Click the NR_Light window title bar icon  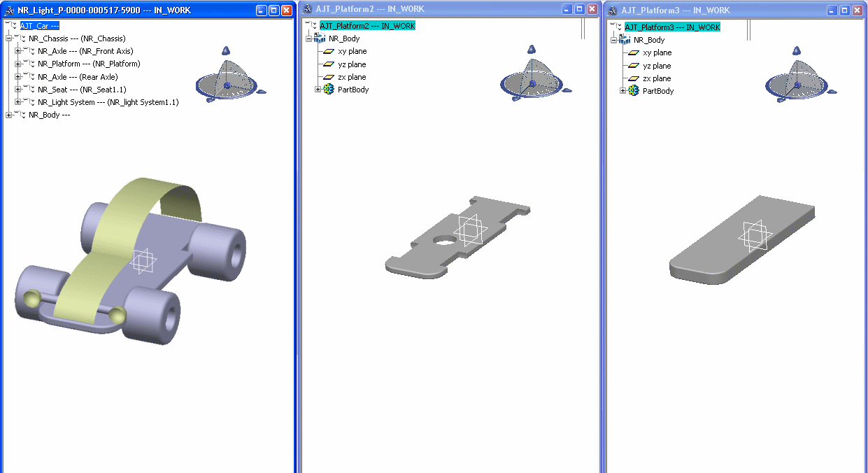pyautogui.click(x=9, y=10)
